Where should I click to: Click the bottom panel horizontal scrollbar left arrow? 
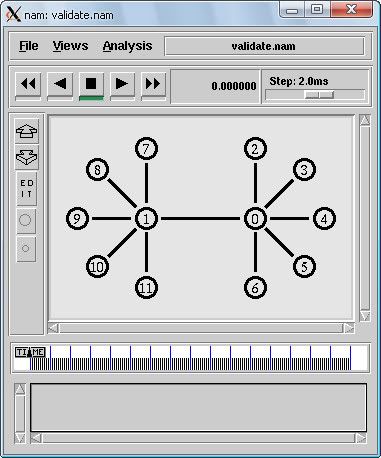click(x=36, y=438)
